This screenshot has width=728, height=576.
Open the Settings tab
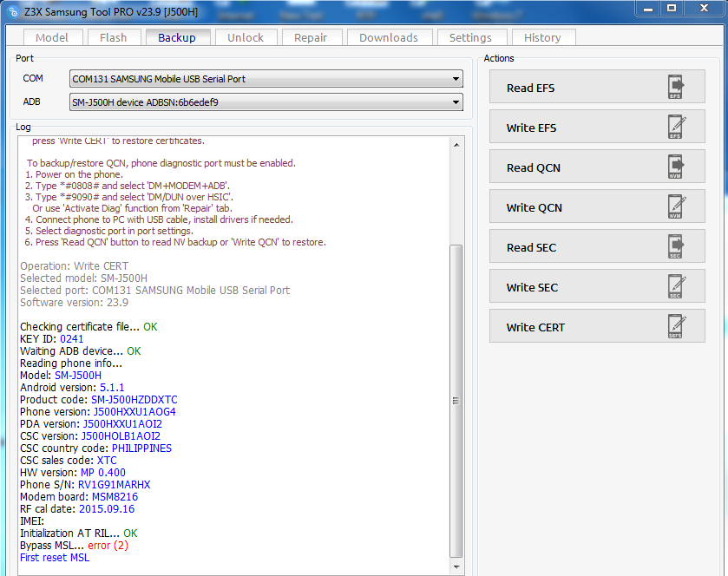point(471,37)
